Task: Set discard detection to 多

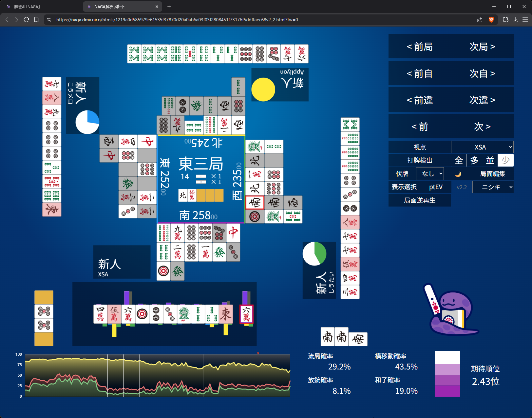Action: pos(474,160)
